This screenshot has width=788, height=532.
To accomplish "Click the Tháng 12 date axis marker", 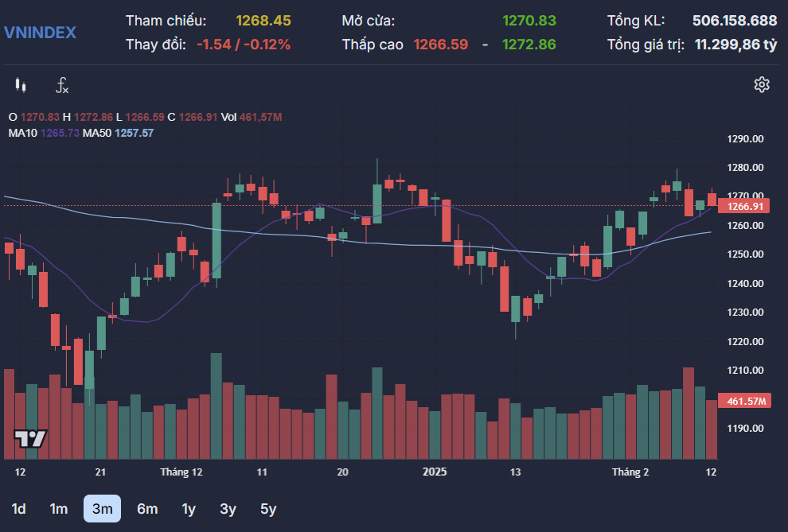I will (x=181, y=472).
